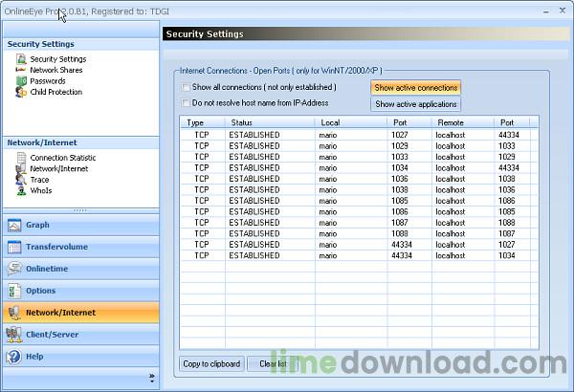The width and height of the screenshot is (574, 392).
Task: Sort by Type column header
Action: click(x=203, y=122)
